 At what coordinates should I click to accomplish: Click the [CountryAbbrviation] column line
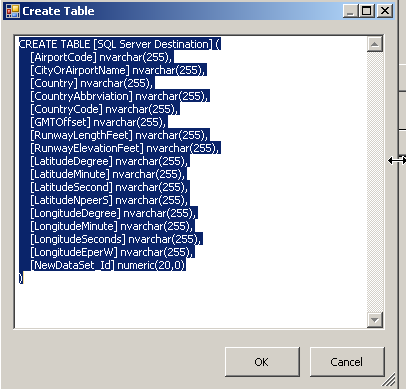pos(119,96)
